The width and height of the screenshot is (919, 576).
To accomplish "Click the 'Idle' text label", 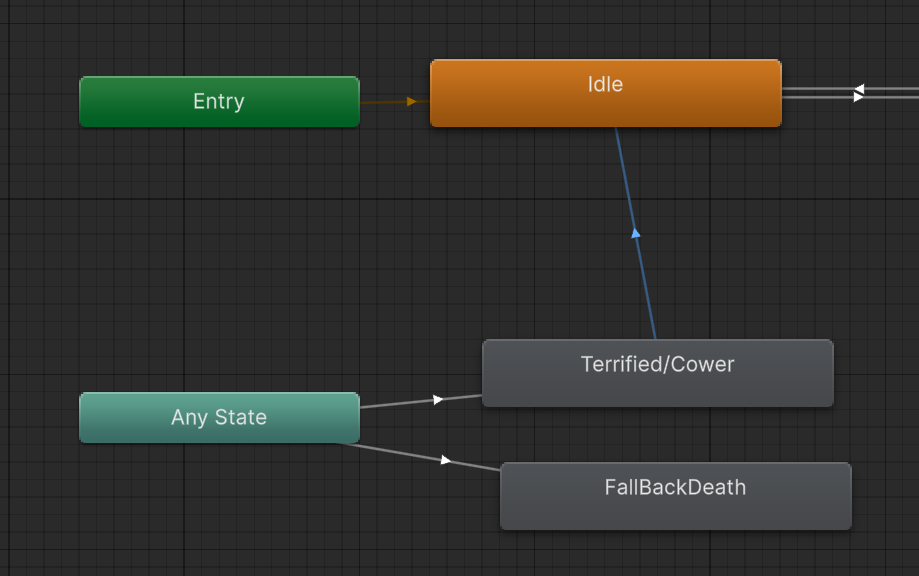I will coord(605,85).
